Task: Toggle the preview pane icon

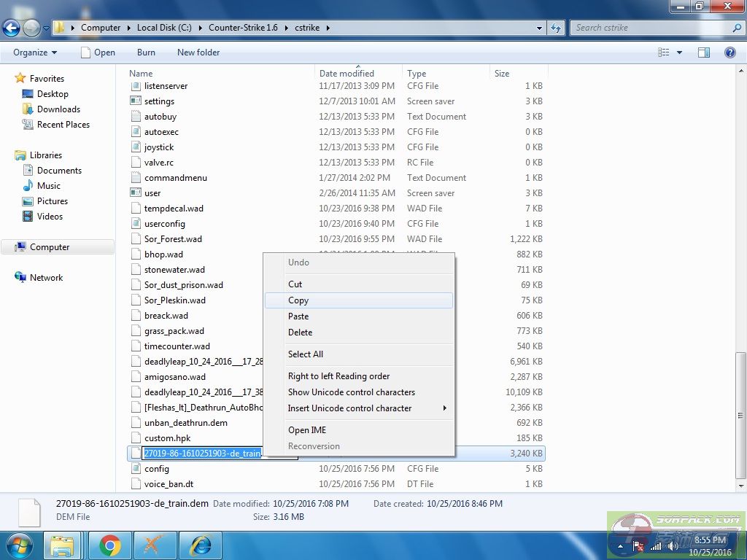Action: pos(704,52)
